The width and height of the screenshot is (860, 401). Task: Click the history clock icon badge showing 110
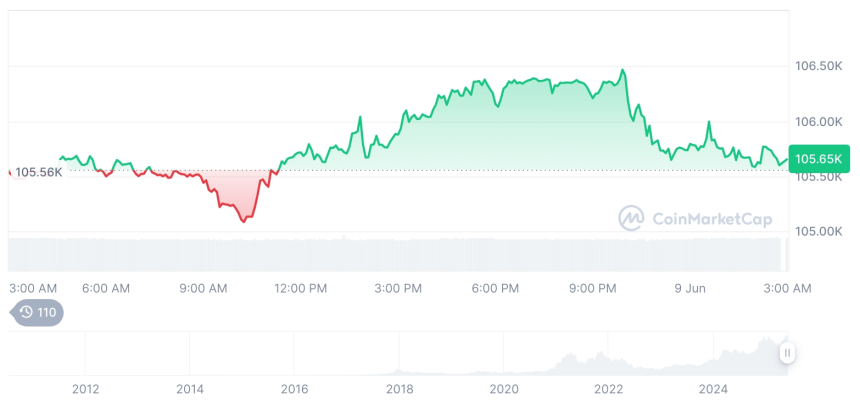click(38, 312)
